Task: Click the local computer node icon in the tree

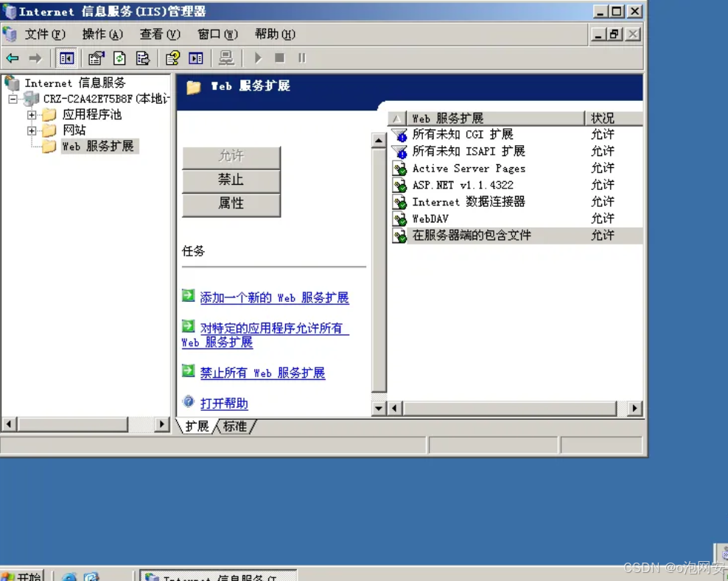Action: tap(31, 99)
